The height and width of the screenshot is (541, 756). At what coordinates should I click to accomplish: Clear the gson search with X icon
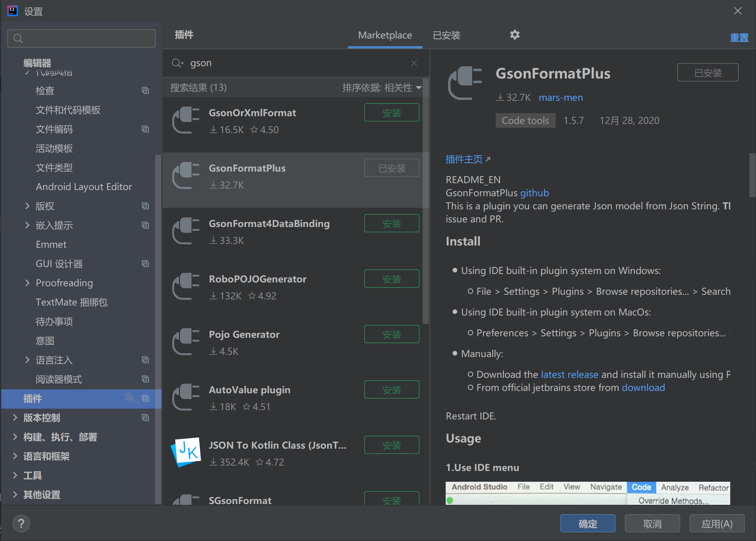point(414,63)
